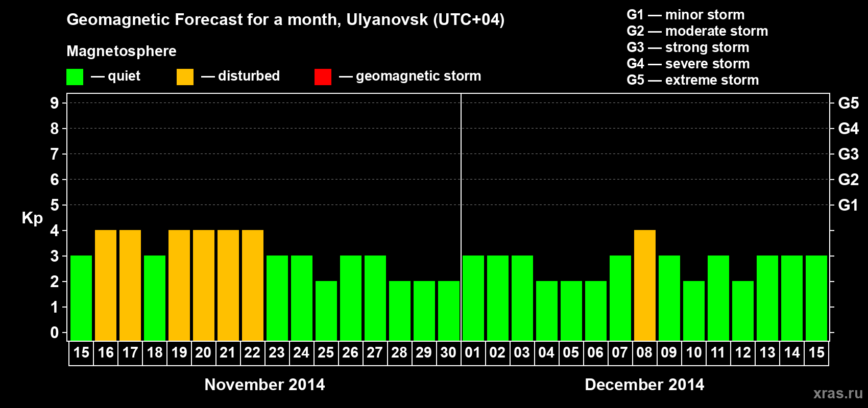Click the green bar for November 15
Screen dimensions: 868x408
81,298
